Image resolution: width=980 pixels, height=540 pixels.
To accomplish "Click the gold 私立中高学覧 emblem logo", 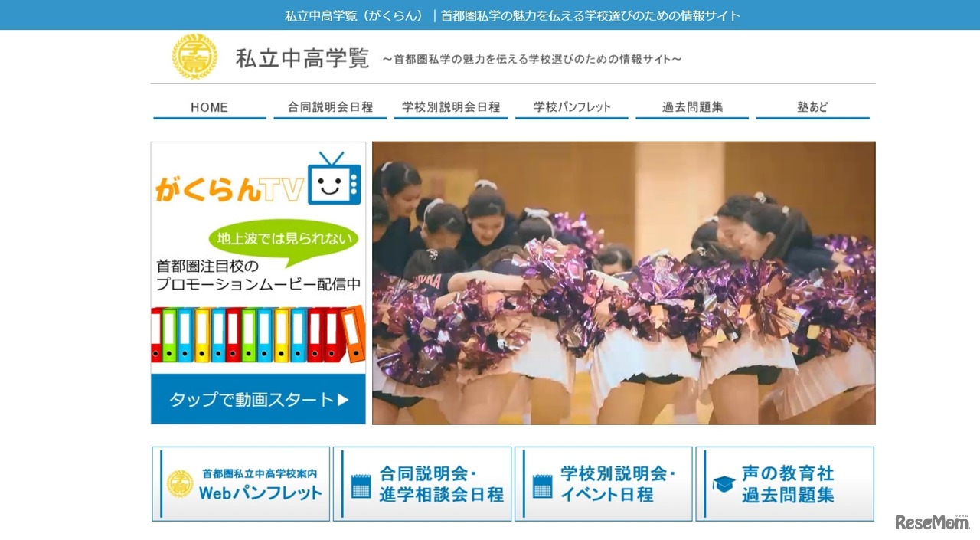I will click(x=194, y=57).
